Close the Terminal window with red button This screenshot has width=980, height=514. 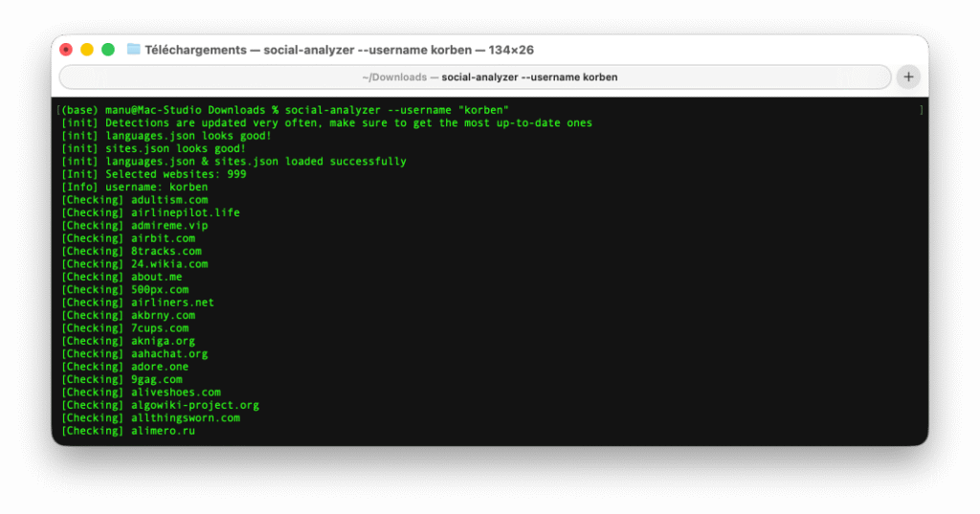(x=66, y=50)
